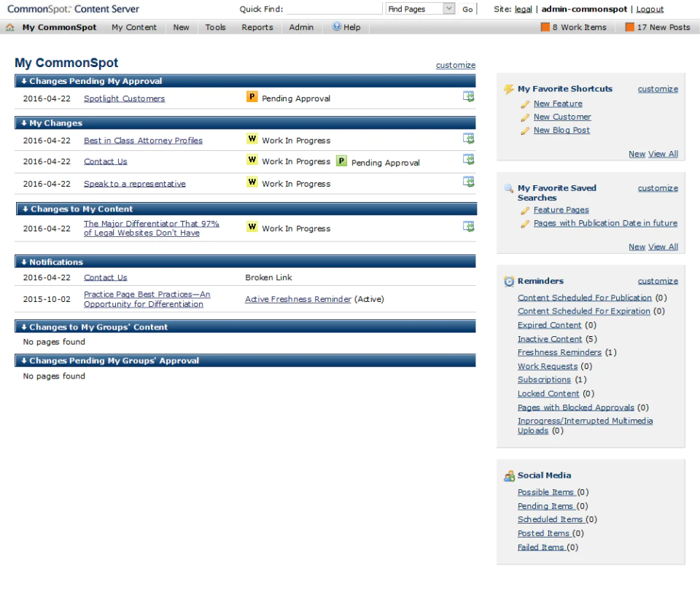This screenshot has width=700, height=606.
Task: Click the home icon beside My CommonSpot
Action: 9,27
